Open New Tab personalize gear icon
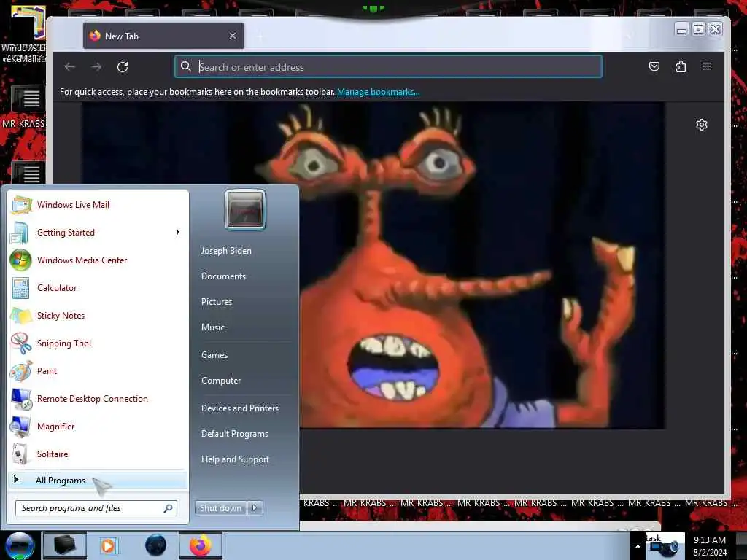This screenshot has width=747, height=560. [x=702, y=125]
